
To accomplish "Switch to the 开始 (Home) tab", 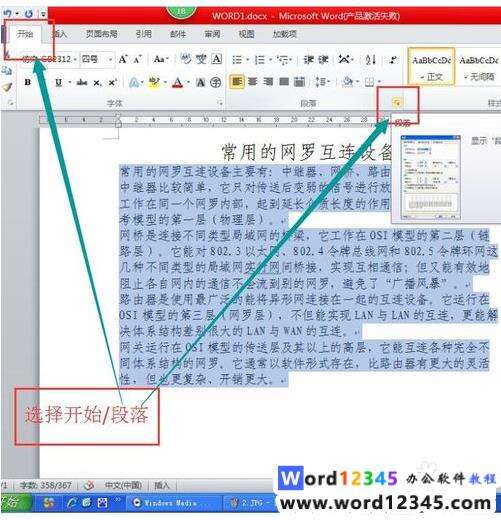I will (x=25, y=34).
